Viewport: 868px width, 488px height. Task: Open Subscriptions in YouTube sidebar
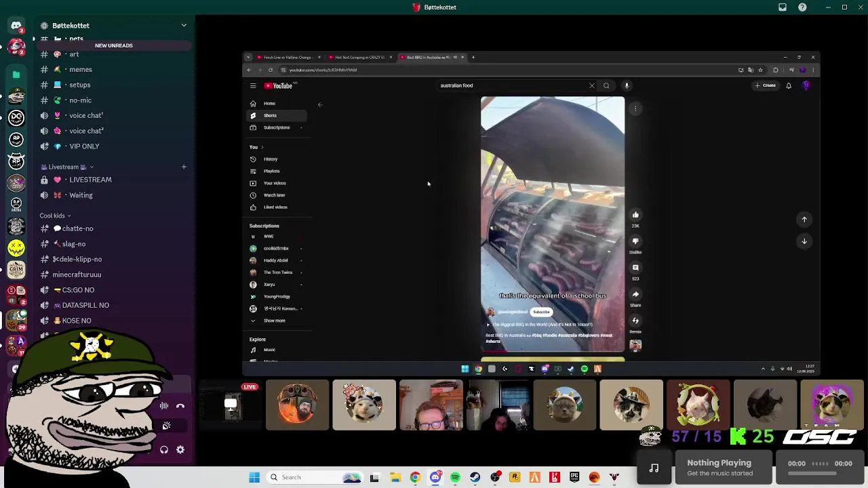(x=277, y=127)
